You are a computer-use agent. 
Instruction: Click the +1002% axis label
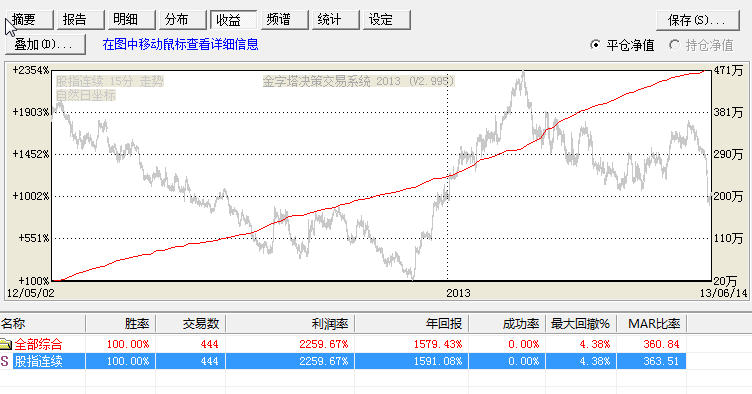click(x=31, y=196)
